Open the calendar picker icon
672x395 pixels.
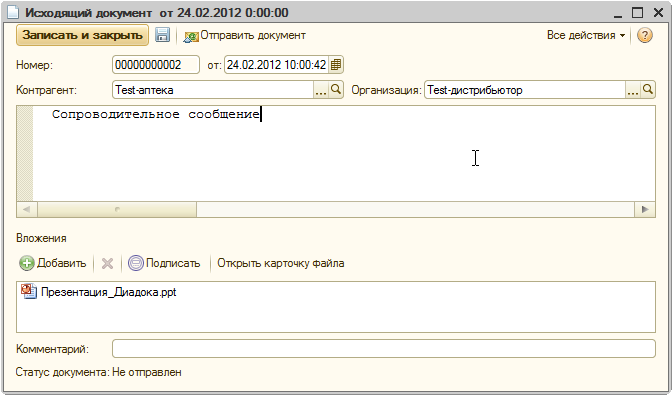pyautogui.click(x=336, y=65)
